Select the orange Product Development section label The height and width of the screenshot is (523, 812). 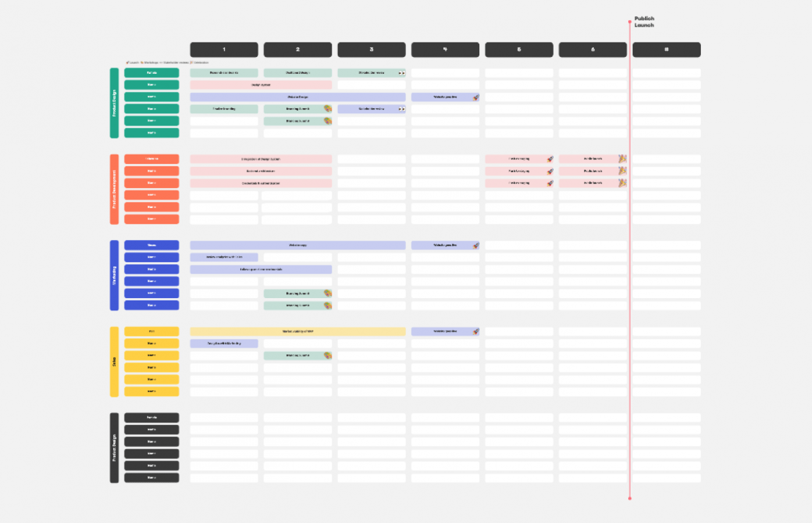[114, 189]
